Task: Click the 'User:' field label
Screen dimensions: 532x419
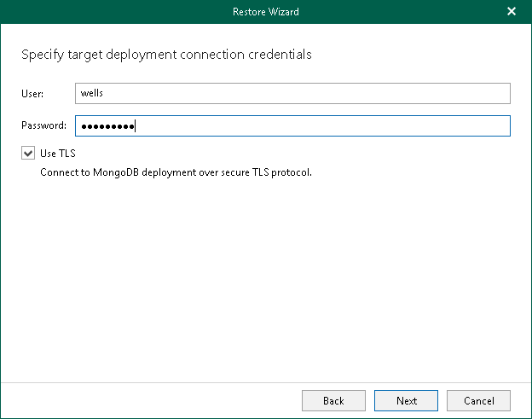Action: [33, 93]
